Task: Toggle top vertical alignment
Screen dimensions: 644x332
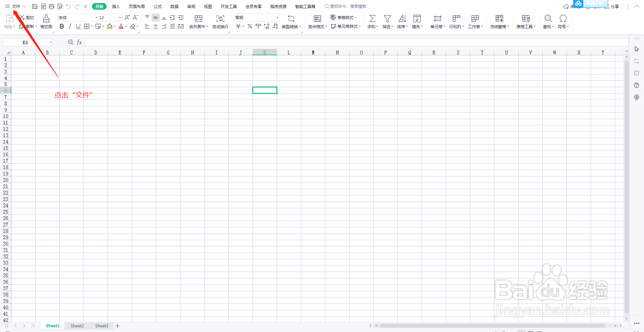Action: (147, 17)
